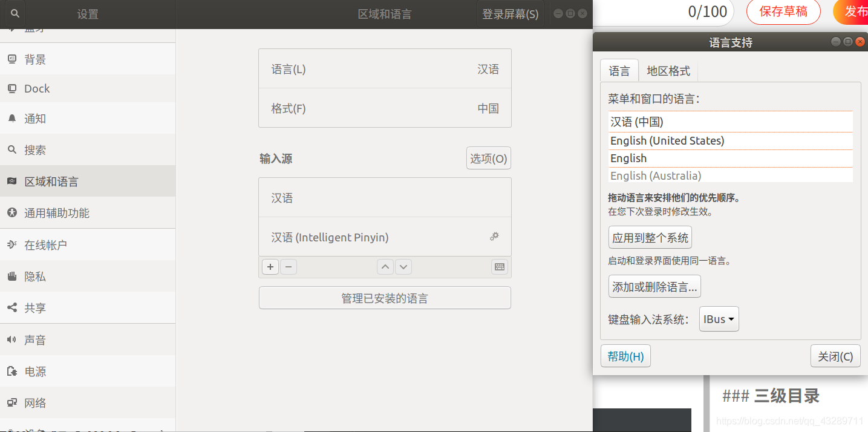Open 网络 settings from the sidebar
Viewport: 868px width, 432px height.
tap(35, 402)
